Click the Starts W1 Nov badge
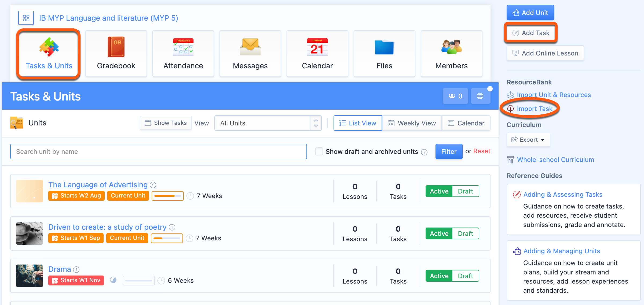Viewport: 644px width, 305px height. point(76,280)
